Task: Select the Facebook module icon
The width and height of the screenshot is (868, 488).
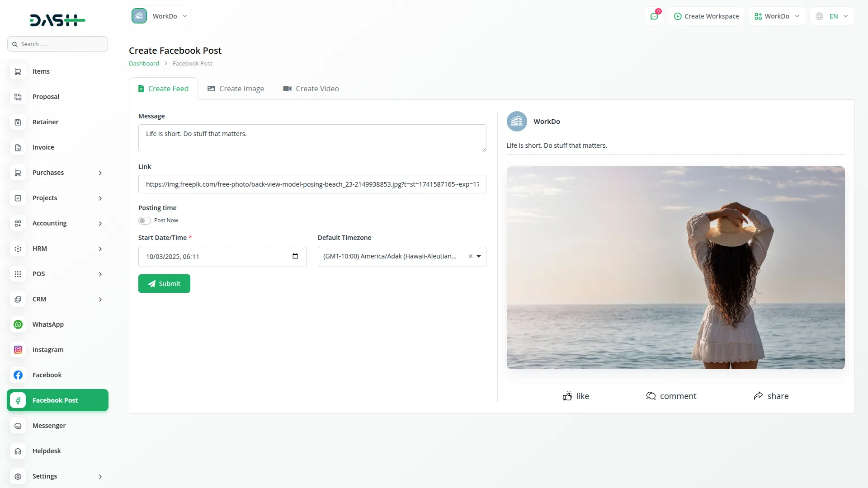Action: tap(18, 375)
